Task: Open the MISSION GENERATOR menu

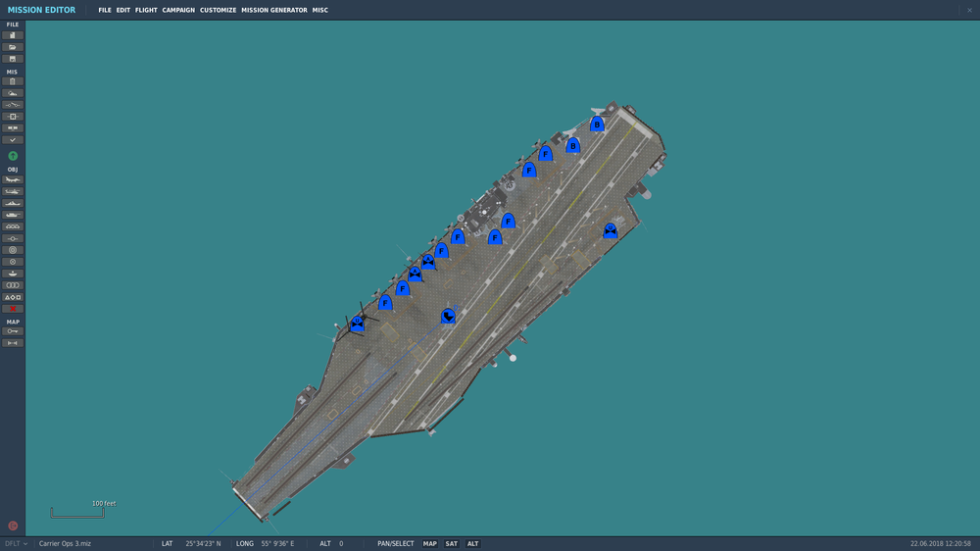Action: 274,10
